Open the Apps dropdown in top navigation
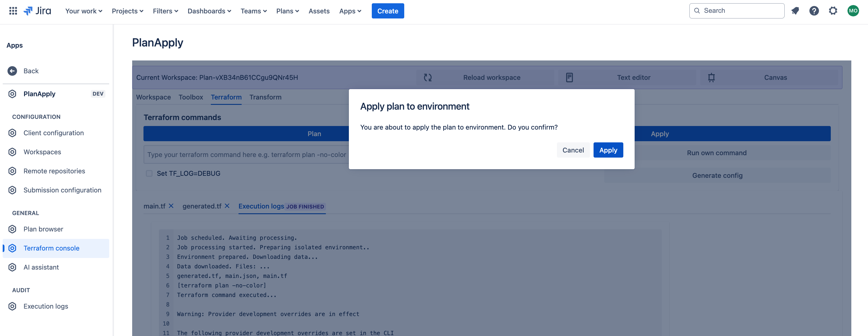Screen dimensions: 868x336 350,11
